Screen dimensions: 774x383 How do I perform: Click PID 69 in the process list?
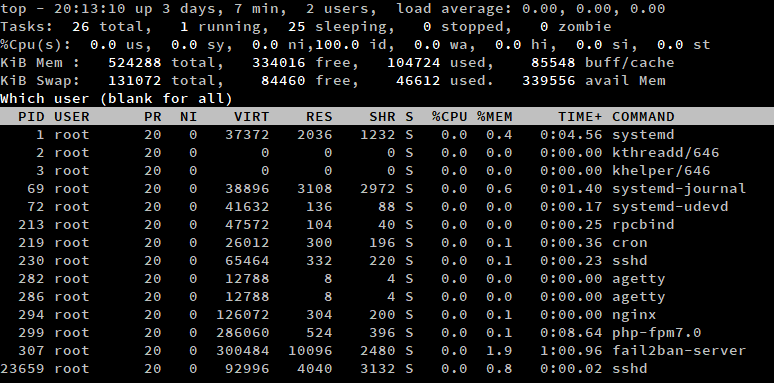36,189
